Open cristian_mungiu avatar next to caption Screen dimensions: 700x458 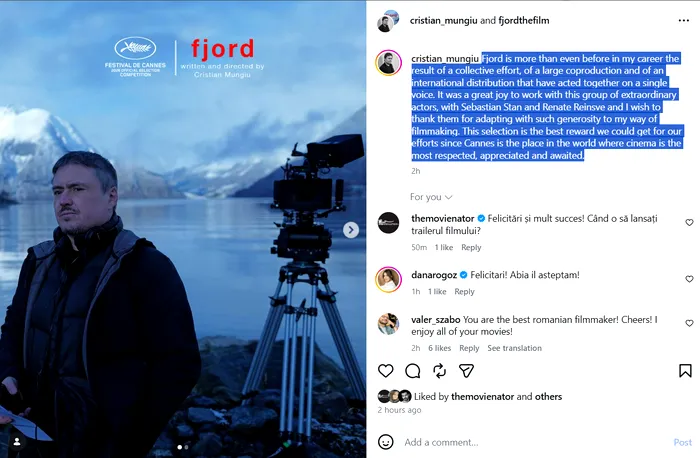click(x=388, y=63)
